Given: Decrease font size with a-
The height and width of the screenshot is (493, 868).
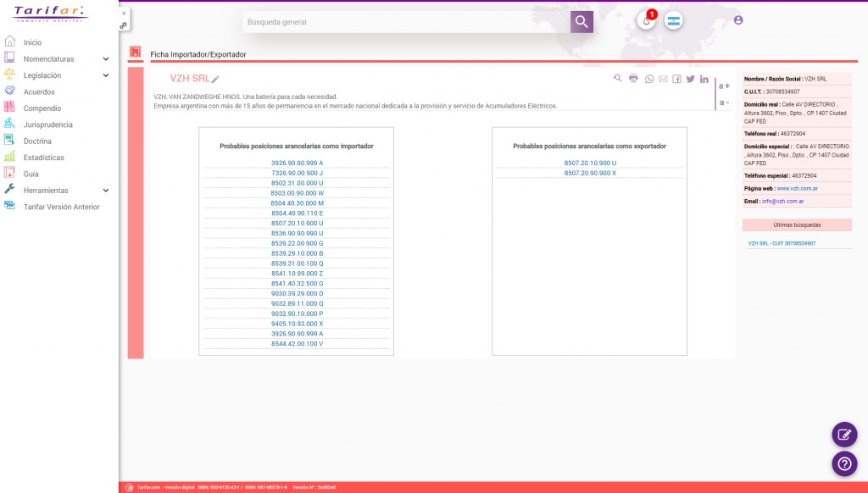Looking at the screenshot, I should pyautogui.click(x=724, y=102).
